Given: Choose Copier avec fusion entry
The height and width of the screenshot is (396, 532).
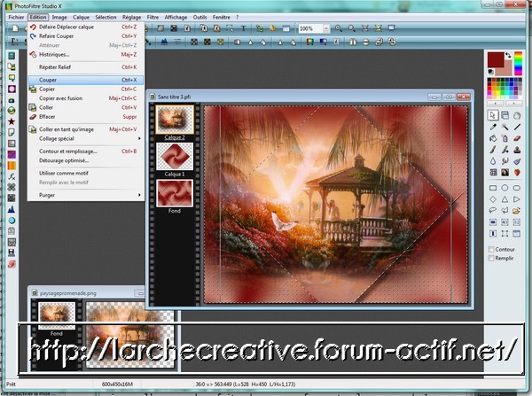Looking at the screenshot, I should (85, 98).
